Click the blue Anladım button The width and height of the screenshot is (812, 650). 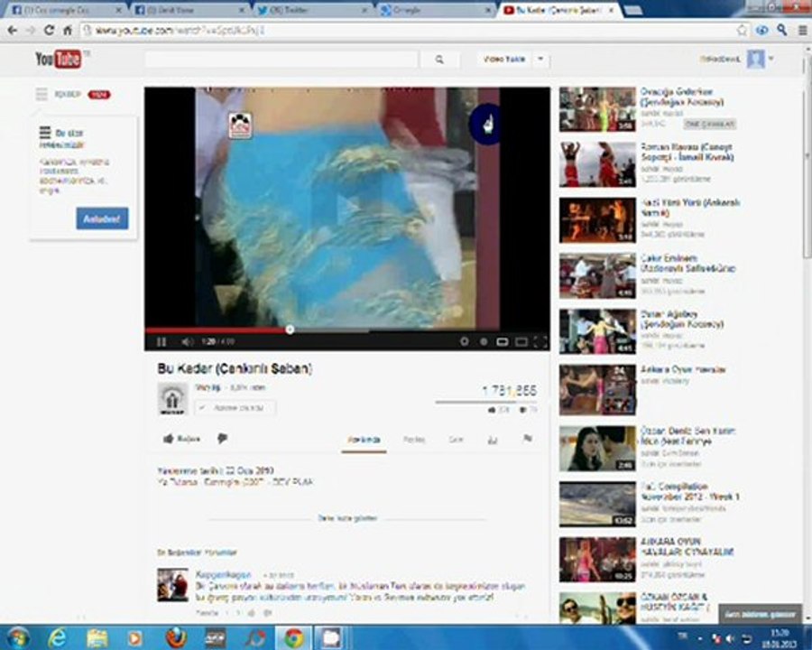click(102, 218)
